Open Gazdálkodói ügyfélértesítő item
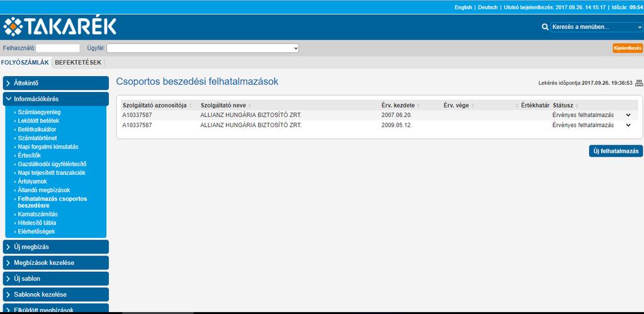The height and width of the screenshot is (314, 644). pyautogui.click(x=52, y=164)
